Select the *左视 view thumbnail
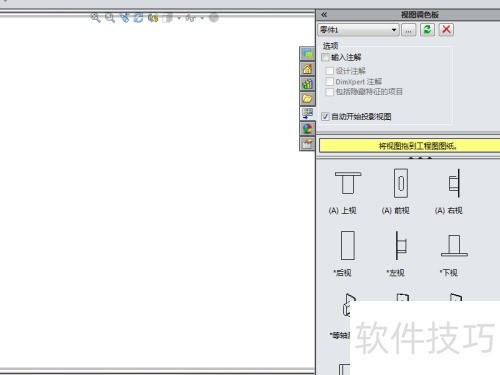Viewport: 500px width, 375px height. (x=401, y=245)
